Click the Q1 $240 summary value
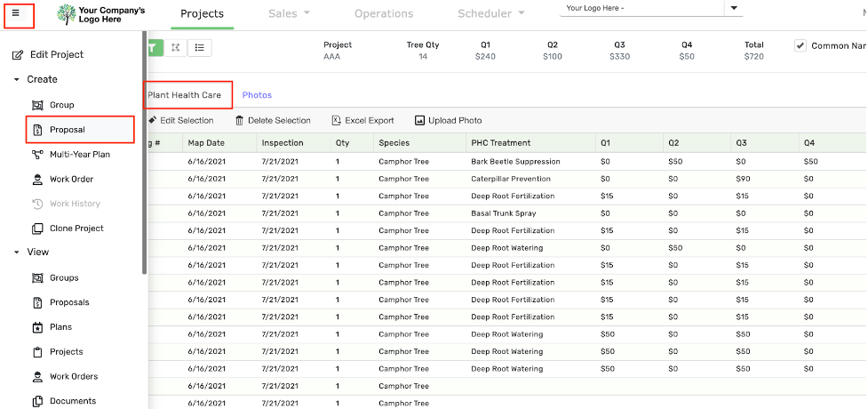Image resolution: width=868 pixels, height=409 pixels. click(485, 57)
